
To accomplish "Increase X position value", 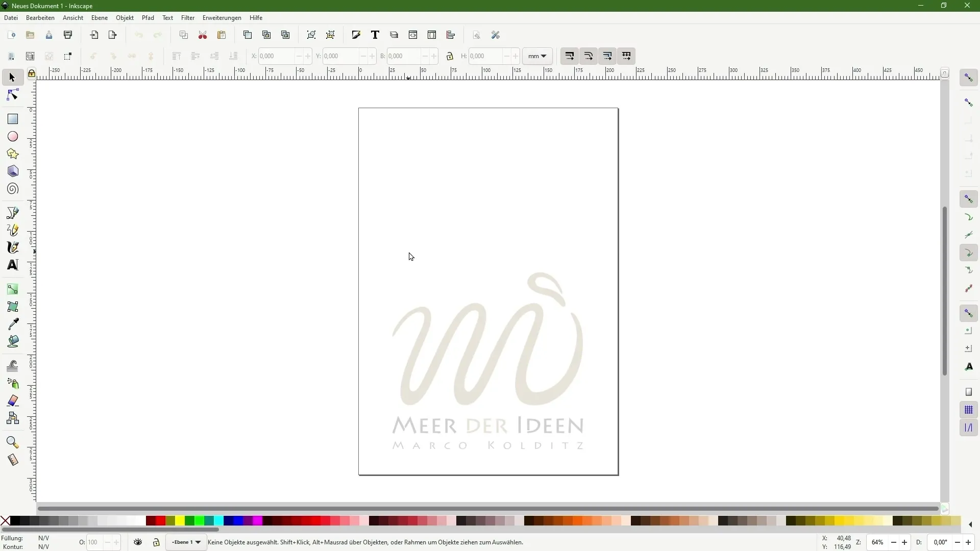I will (308, 56).
